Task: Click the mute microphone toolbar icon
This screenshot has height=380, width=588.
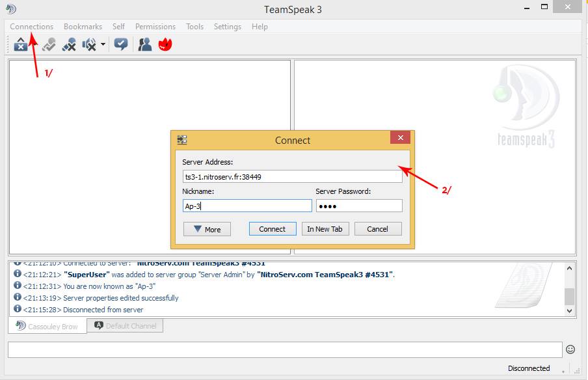Action: (x=69, y=44)
